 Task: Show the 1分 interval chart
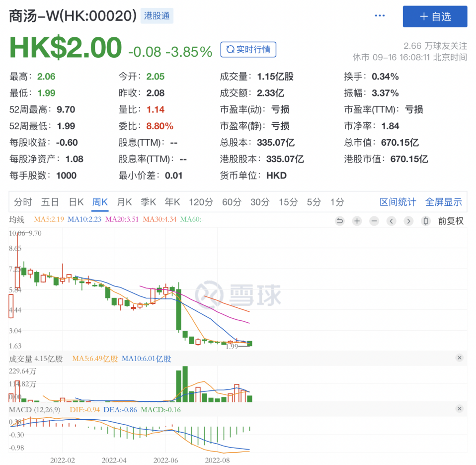tap(337, 202)
